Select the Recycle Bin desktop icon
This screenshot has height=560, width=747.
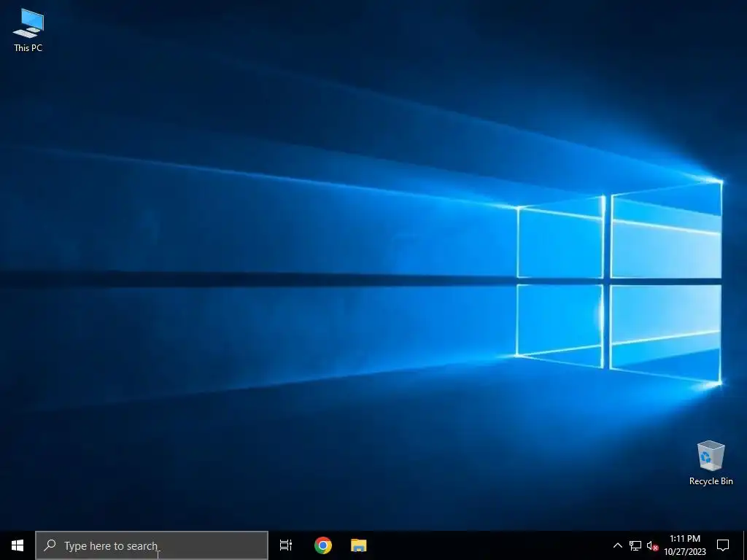711,463
